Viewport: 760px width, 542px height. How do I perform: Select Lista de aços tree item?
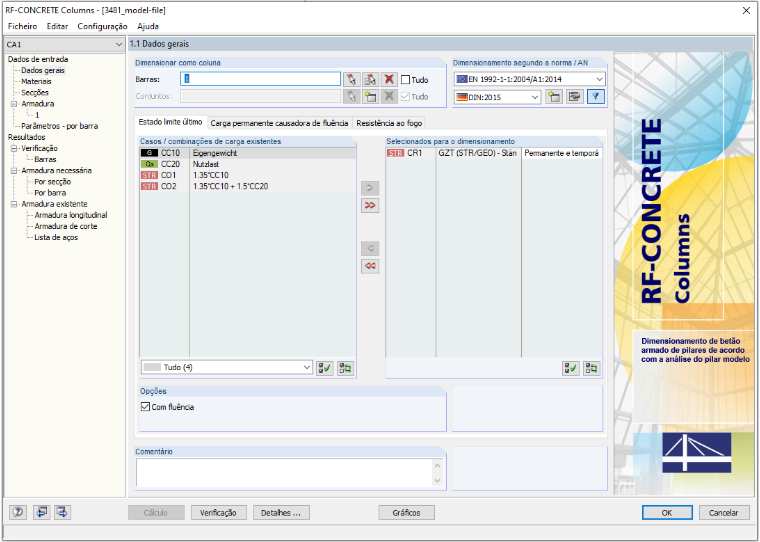click(56, 238)
